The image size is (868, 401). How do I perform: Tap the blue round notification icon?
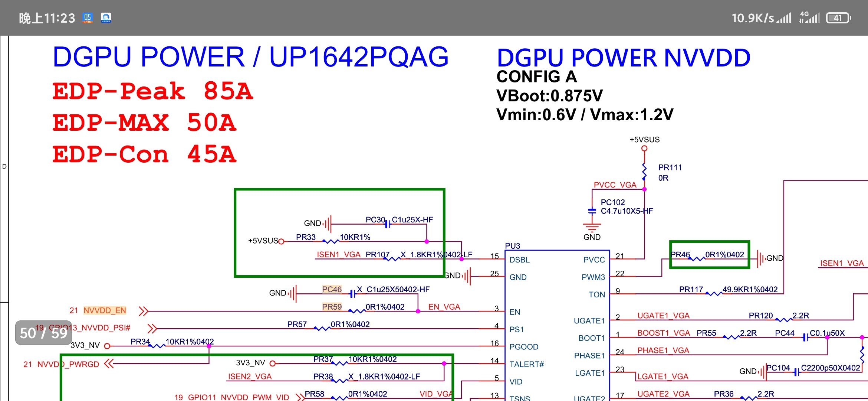pyautogui.click(x=106, y=17)
